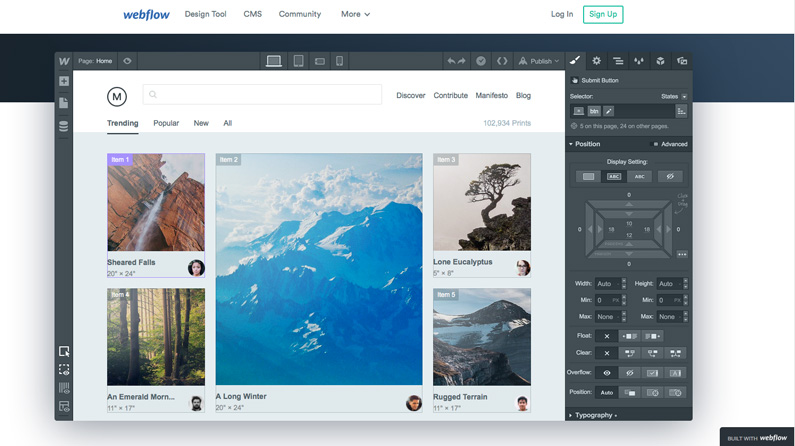Open the Pages panel icon

pyautogui.click(x=64, y=103)
